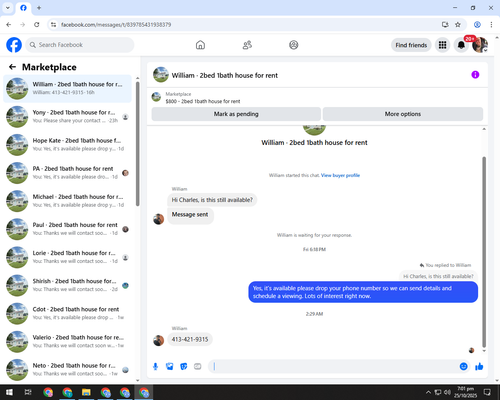Open Valerio conversation in chat list

67,341
